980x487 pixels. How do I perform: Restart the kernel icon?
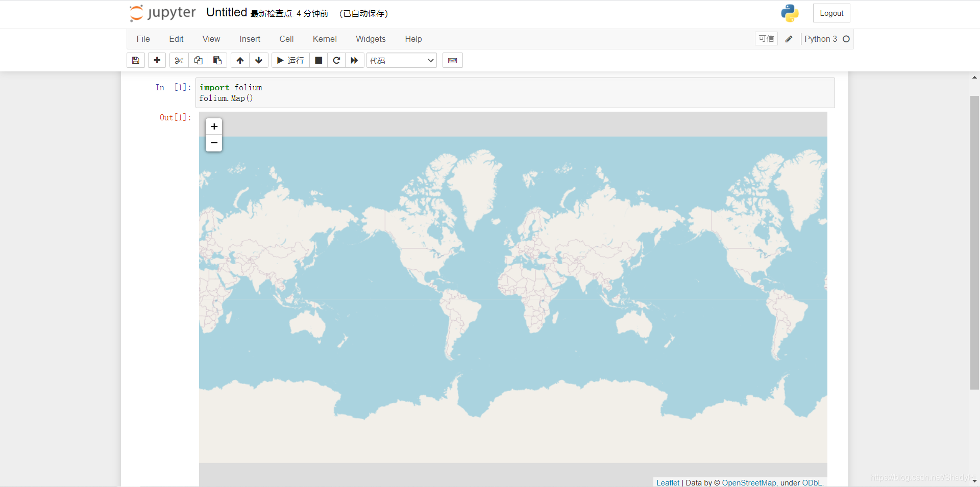pos(336,61)
